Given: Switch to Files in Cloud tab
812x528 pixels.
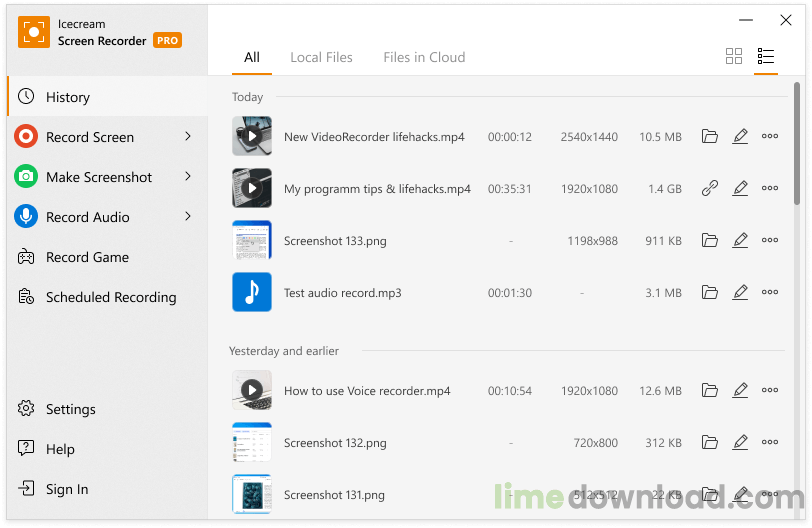Looking at the screenshot, I should [424, 57].
